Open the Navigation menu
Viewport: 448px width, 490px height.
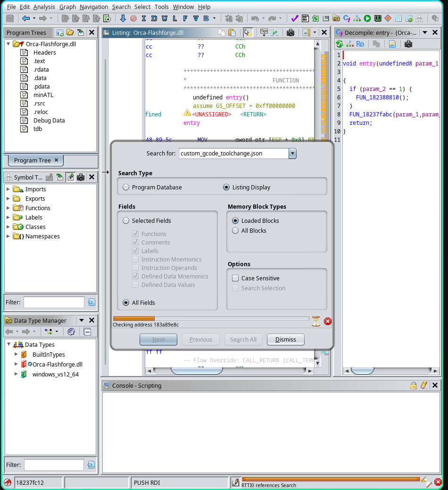click(x=93, y=7)
